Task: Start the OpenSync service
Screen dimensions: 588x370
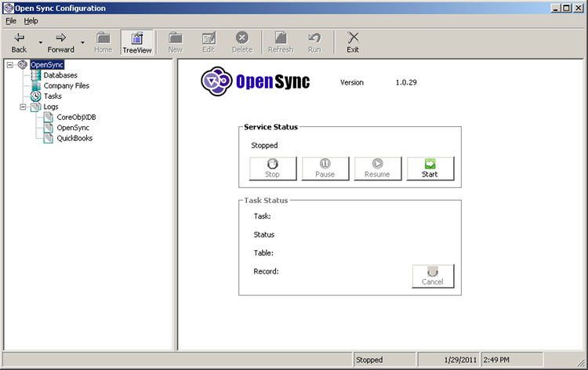Action: coord(430,169)
